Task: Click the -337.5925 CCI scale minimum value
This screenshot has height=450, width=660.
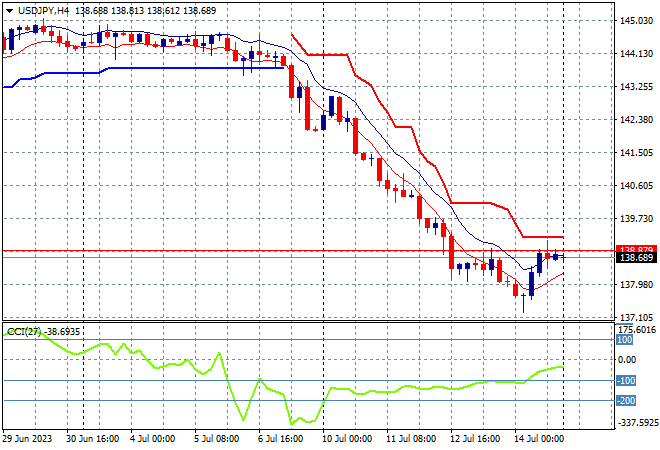Action: [x=636, y=422]
